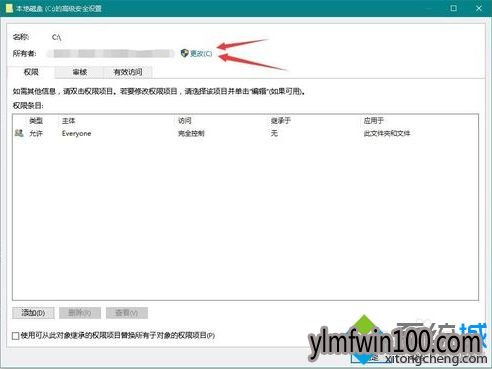Select the Everyone permission entry

tap(245, 133)
